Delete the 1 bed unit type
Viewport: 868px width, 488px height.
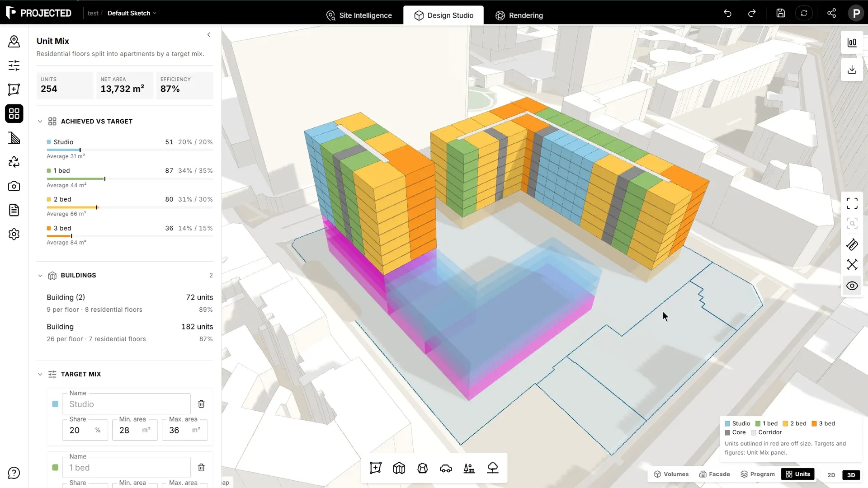point(202,467)
